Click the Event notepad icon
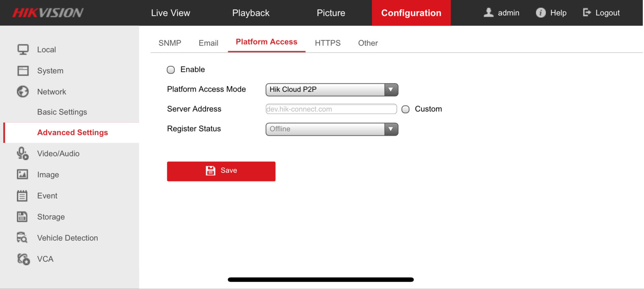 tap(22, 196)
